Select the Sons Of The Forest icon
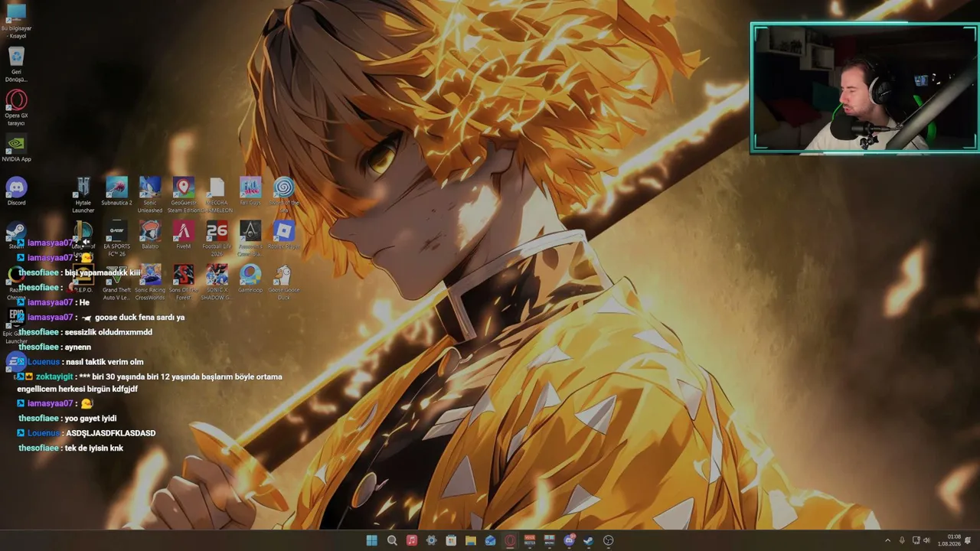Image resolution: width=980 pixels, height=551 pixels. coord(184,282)
